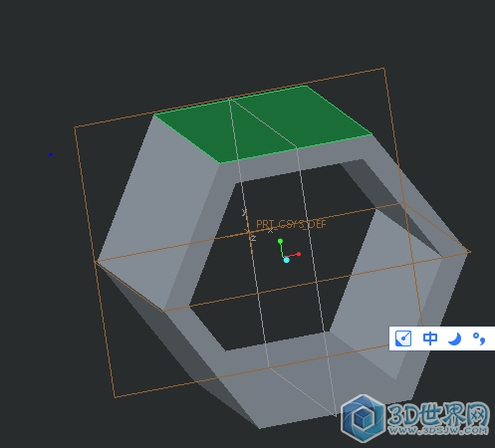This screenshot has width=495, height=448.
Task: Toggle the half-width moon icon
Action: click(454, 338)
